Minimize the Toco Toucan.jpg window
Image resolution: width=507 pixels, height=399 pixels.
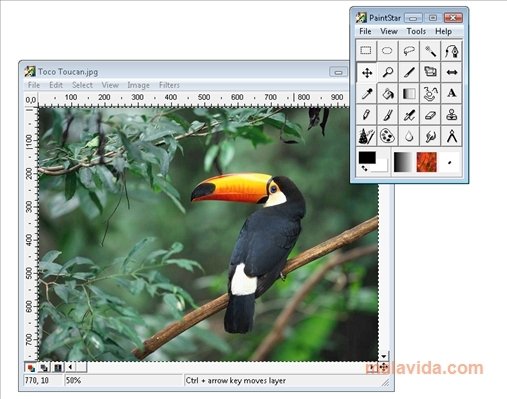(338, 72)
